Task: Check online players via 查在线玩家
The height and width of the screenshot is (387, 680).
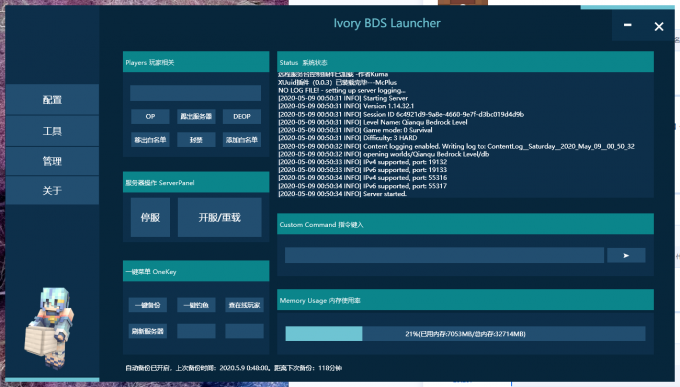Action: pyautogui.click(x=244, y=305)
